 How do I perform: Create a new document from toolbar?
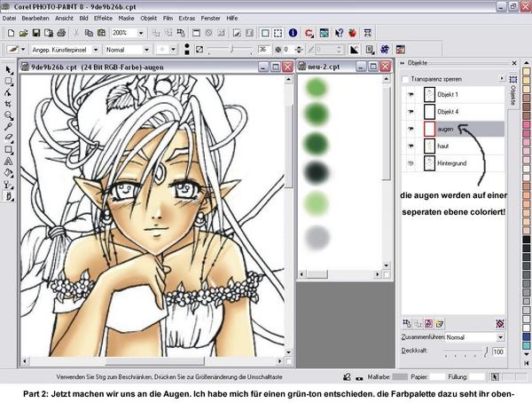point(11,33)
